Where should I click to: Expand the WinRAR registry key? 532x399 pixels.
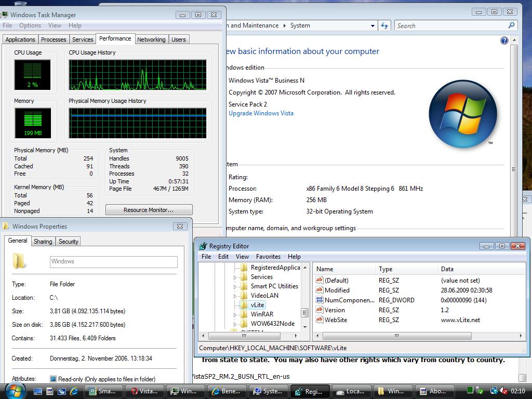tap(234, 315)
